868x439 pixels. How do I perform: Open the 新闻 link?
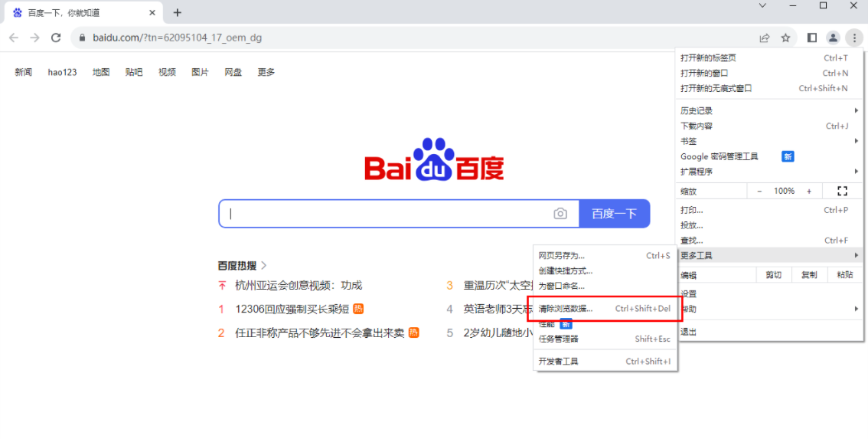click(x=23, y=72)
